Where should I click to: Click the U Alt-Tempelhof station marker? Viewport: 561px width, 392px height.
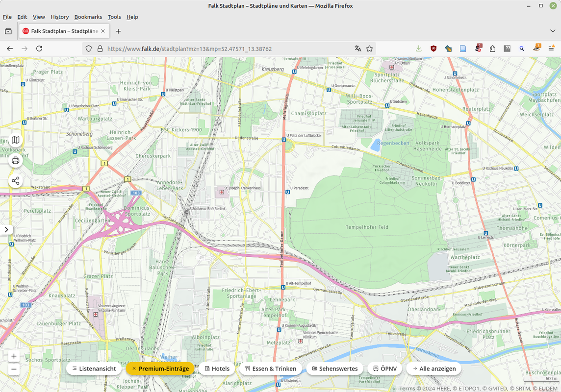pyautogui.click(x=283, y=287)
